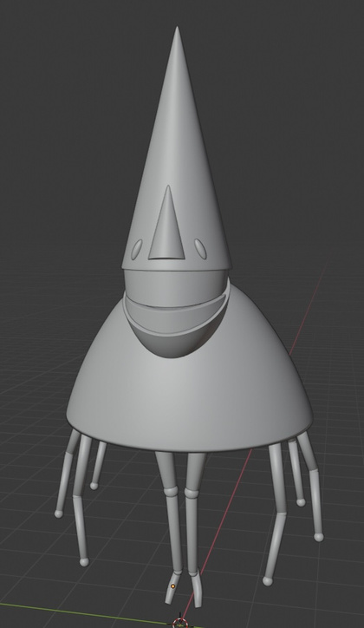364x628 pixels.
Task: Click the ball tip of outermost left leg
Action: point(58,514)
